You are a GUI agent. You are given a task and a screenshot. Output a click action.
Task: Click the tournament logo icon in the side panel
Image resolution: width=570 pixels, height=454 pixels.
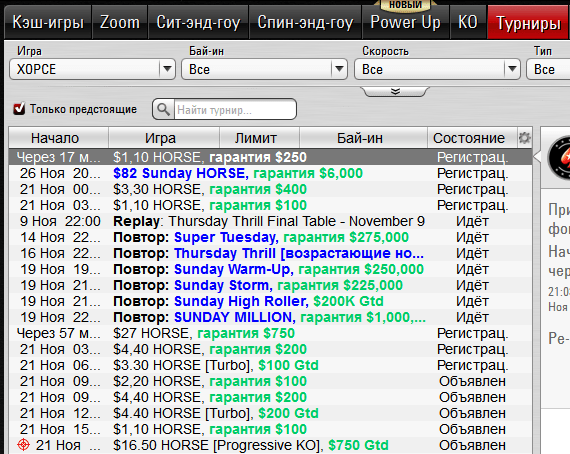559,158
